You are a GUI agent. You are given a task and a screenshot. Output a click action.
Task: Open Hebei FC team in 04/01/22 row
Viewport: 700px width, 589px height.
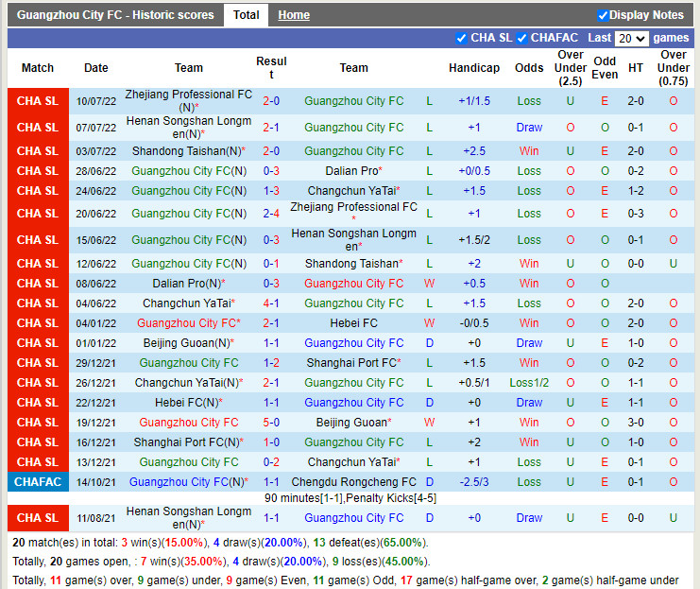[x=353, y=323]
